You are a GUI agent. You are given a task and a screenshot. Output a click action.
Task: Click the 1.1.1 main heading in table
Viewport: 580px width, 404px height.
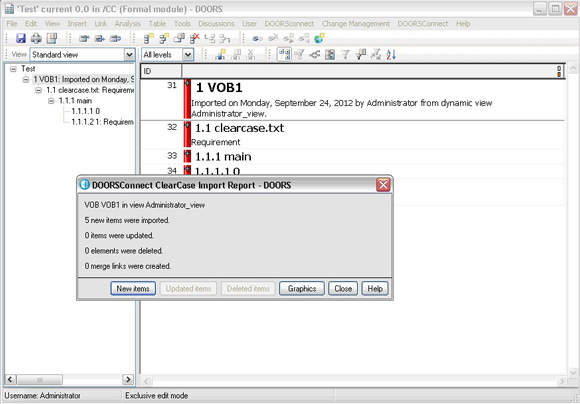(223, 156)
